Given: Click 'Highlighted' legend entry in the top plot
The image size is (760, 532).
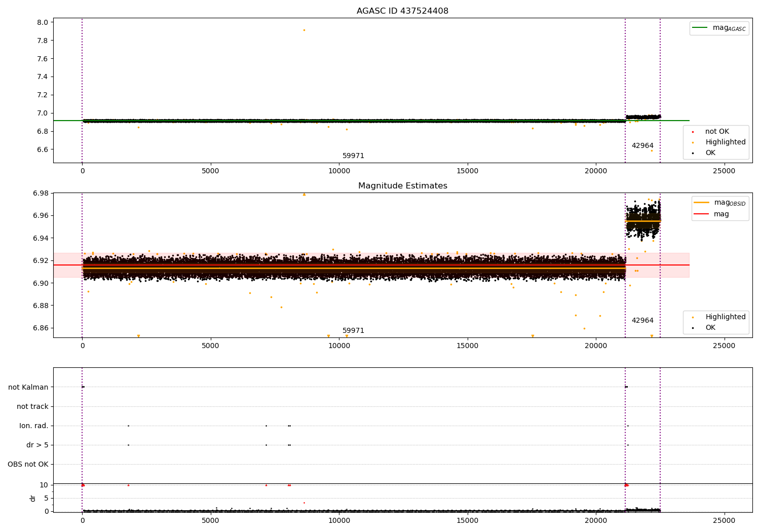Looking at the screenshot, I should [x=718, y=142].
